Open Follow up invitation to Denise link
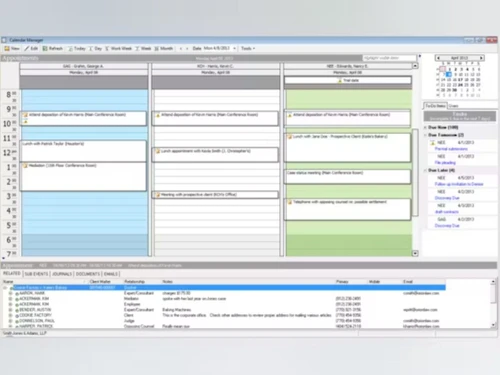The image size is (500, 375). pyautogui.click(x=459, y=184)
